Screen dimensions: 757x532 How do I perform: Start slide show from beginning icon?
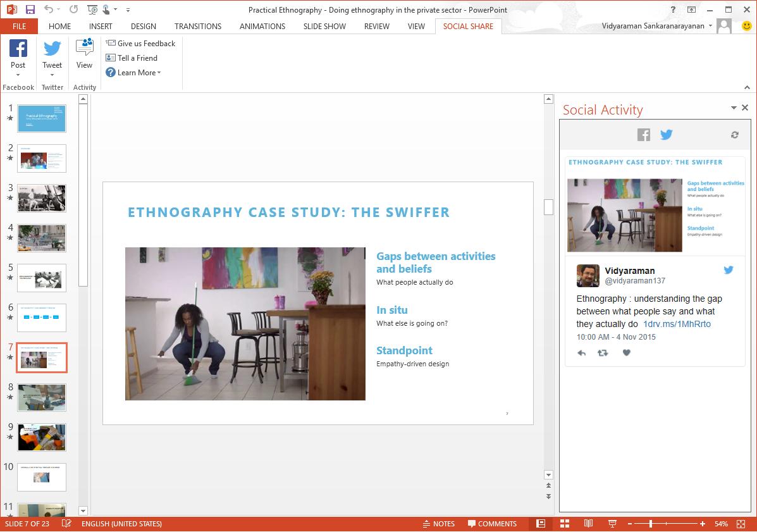point(92,9)
